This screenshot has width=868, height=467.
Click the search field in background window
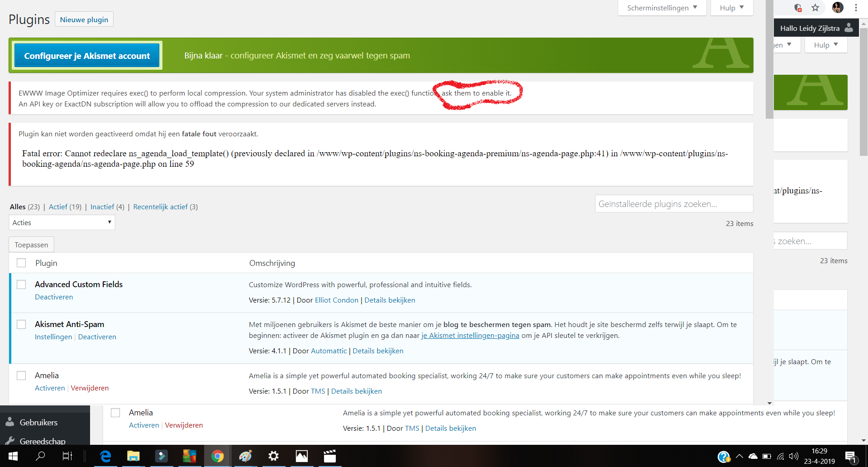[x=810, y=241]
